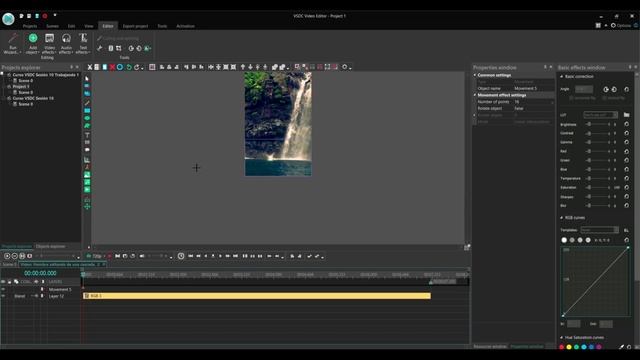Click the waterfall video preview

278,124
